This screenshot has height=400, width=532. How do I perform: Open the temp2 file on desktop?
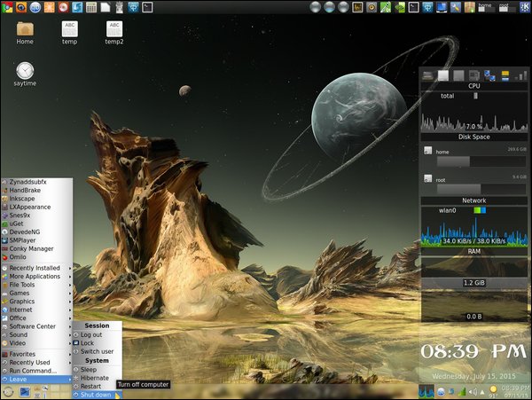[x=114, y=33]
